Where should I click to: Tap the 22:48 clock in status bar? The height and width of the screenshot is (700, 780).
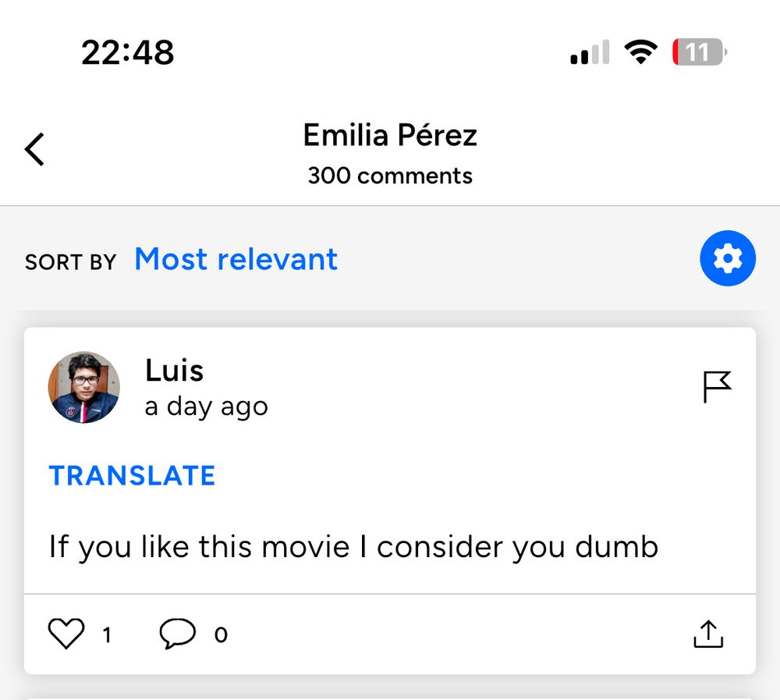tap(128, 52)
